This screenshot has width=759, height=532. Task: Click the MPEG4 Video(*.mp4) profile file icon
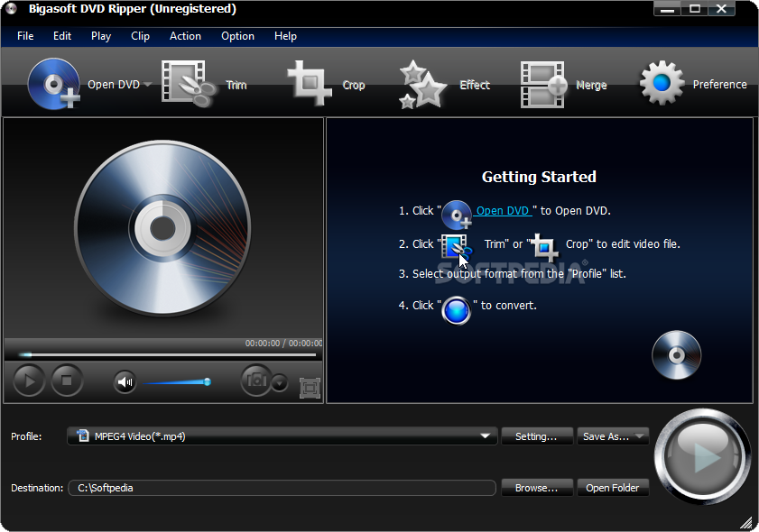click(83, 436)
